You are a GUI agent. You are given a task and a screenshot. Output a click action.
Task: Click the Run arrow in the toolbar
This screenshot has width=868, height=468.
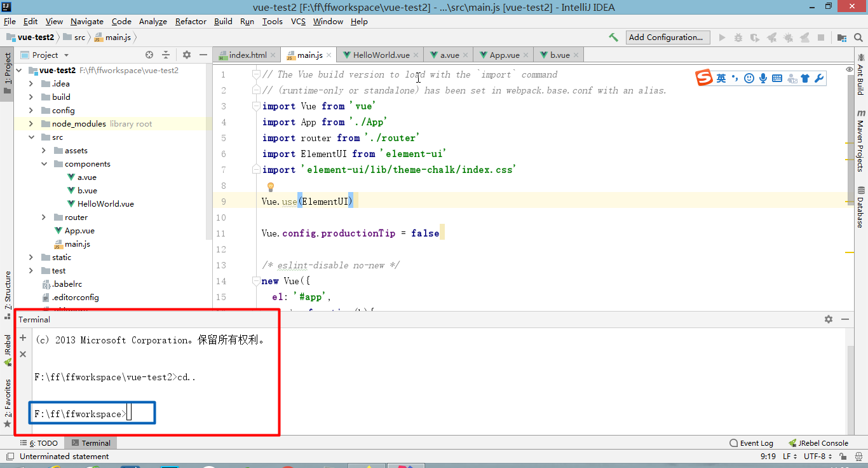coord(722,38)
